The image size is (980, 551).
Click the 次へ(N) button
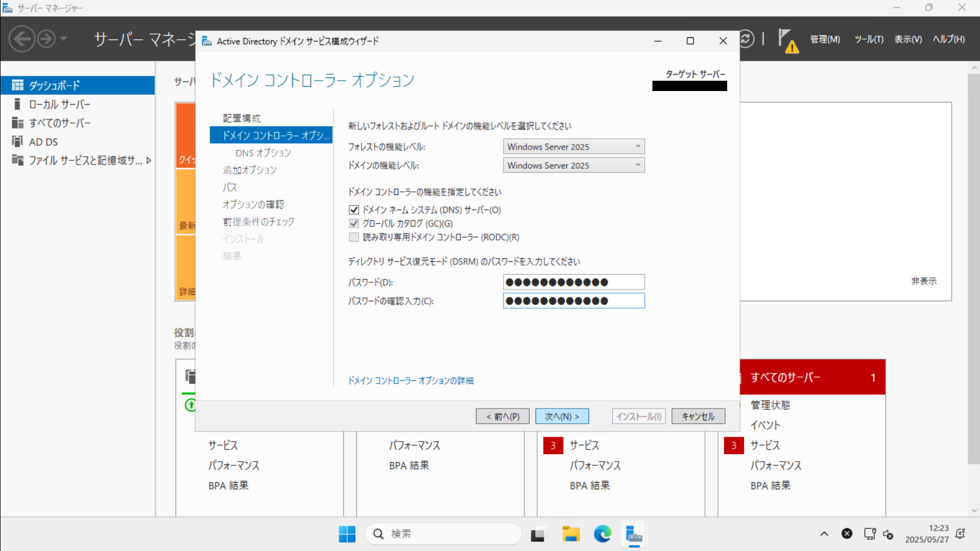coord(562,416)
